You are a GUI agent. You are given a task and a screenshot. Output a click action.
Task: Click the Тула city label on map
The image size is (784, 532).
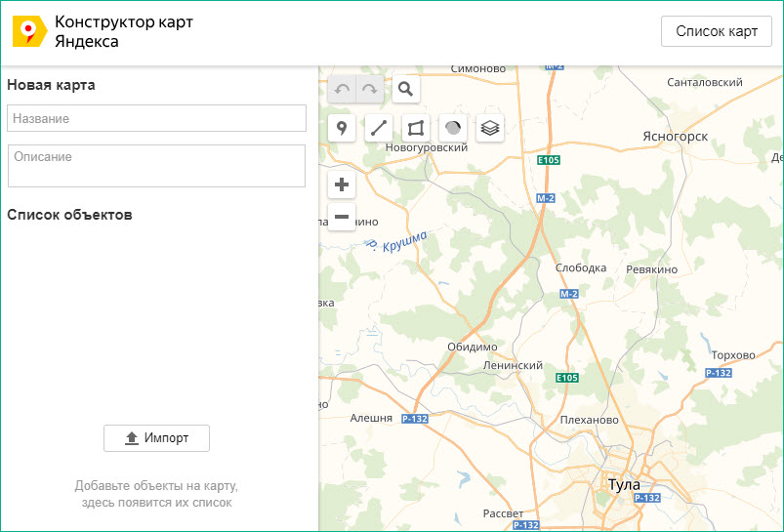click(624, 484)
